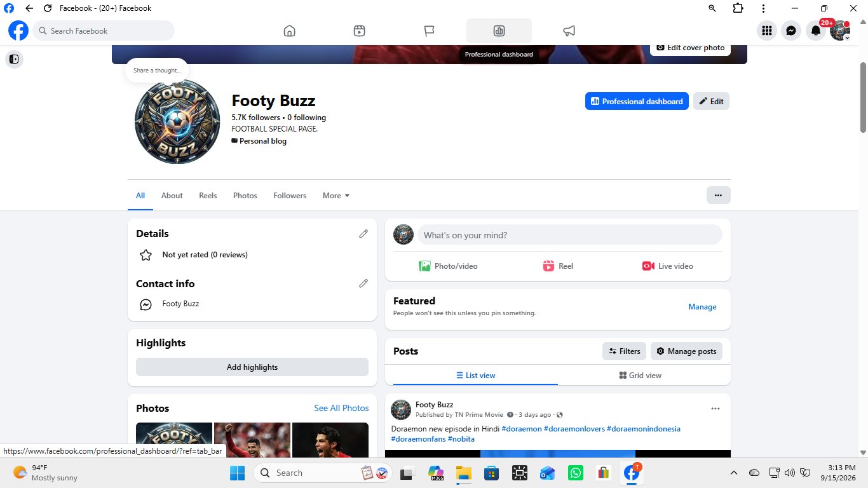Open the post options three-dot menu
This screenshot has height=488, width=868.
[x=715, y=409]
